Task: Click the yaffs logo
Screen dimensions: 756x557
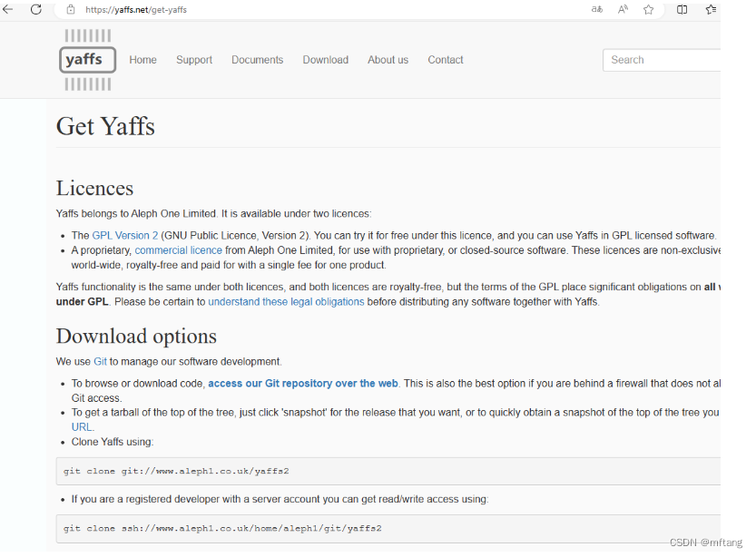Action: pos(88,60)
